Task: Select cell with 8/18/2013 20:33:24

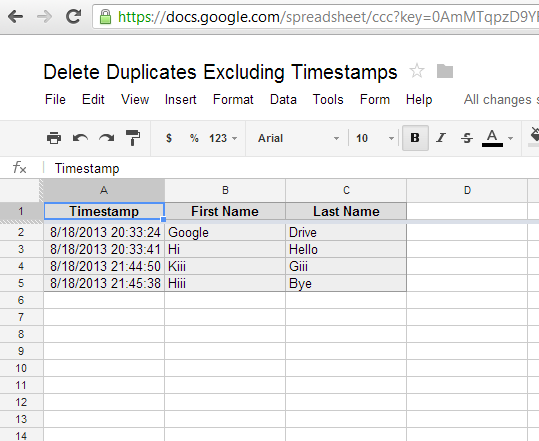Action: tap(104, 232)
